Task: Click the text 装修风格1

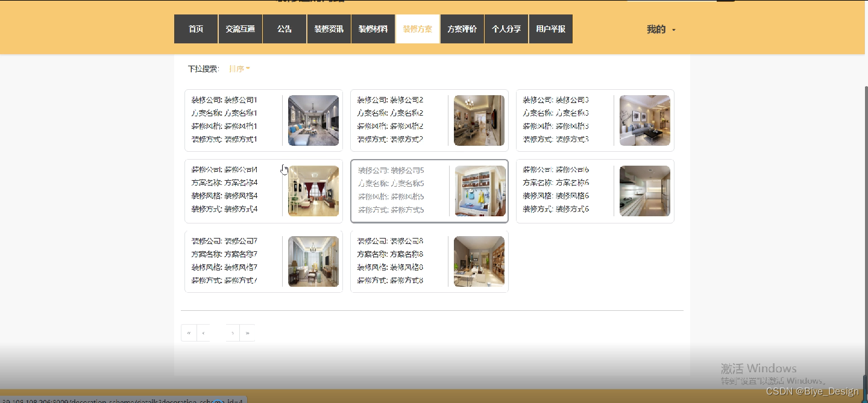Action: (241, 127)
